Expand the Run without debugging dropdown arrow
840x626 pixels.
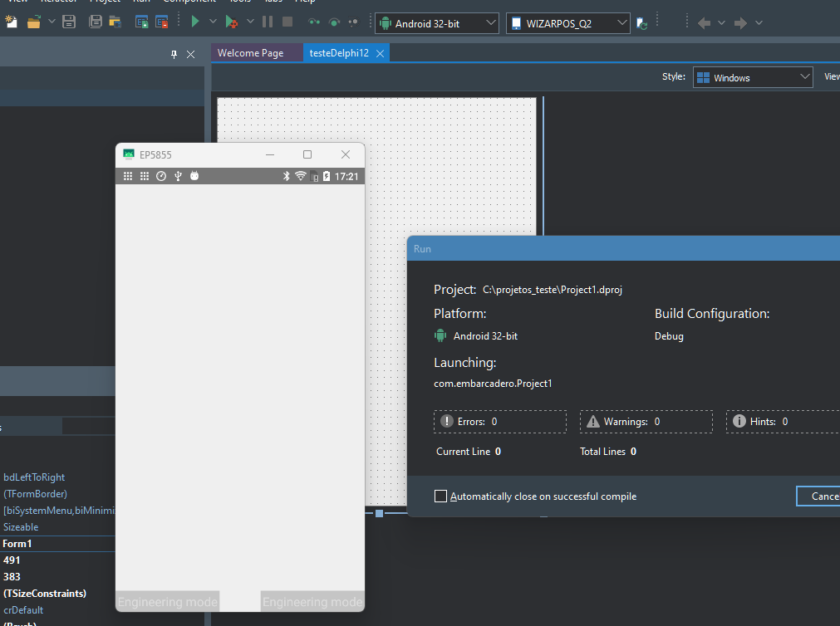[x=213, y=22]
